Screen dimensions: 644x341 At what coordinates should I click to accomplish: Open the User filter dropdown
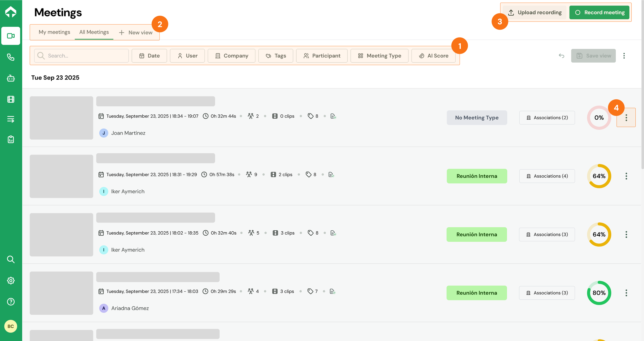[x=187, y=56]
